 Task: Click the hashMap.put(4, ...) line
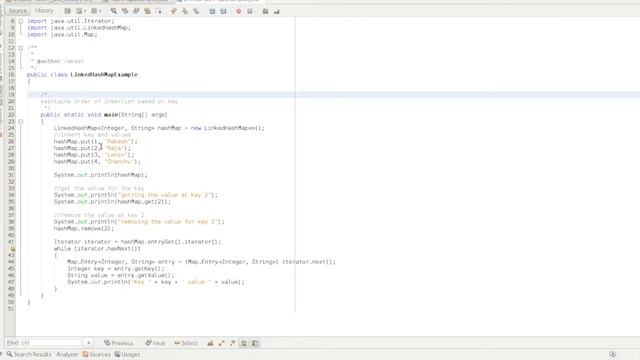97,162
